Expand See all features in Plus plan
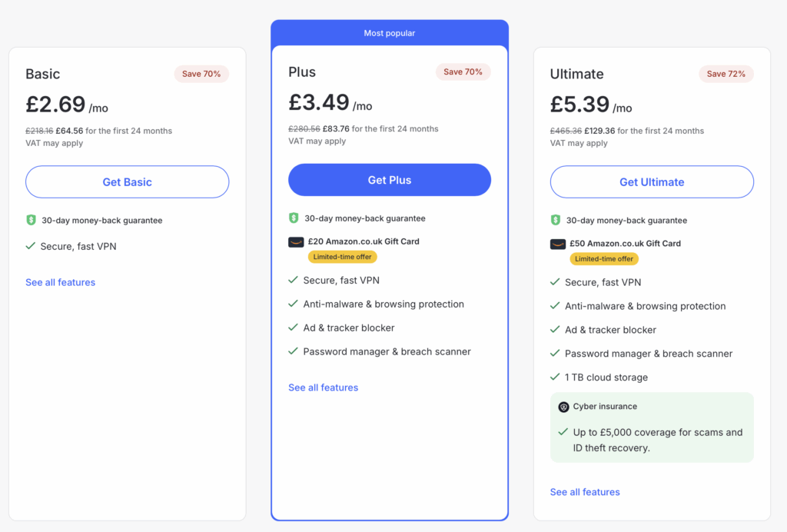This screenshot has width=787, height=532. pos(324,387)
